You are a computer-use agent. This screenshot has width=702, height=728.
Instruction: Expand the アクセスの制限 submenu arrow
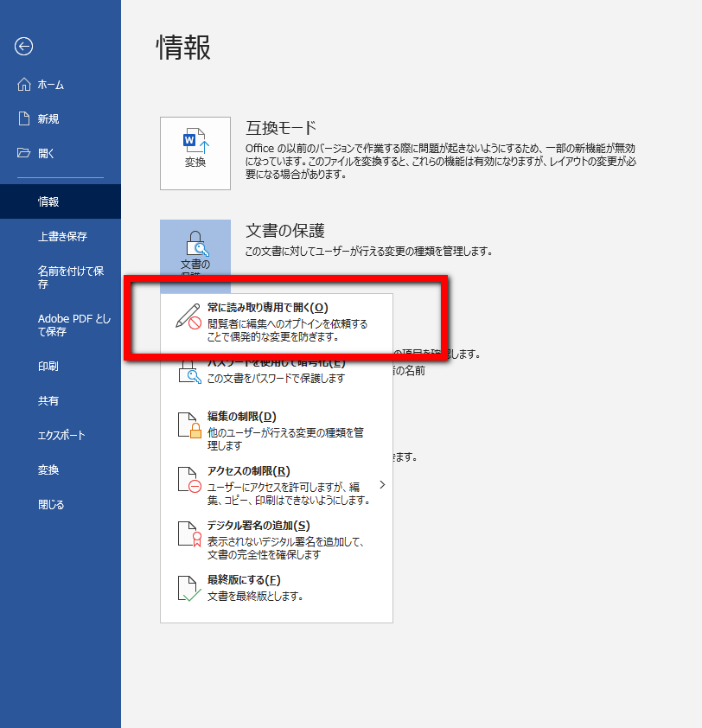(x=381, y=485)
